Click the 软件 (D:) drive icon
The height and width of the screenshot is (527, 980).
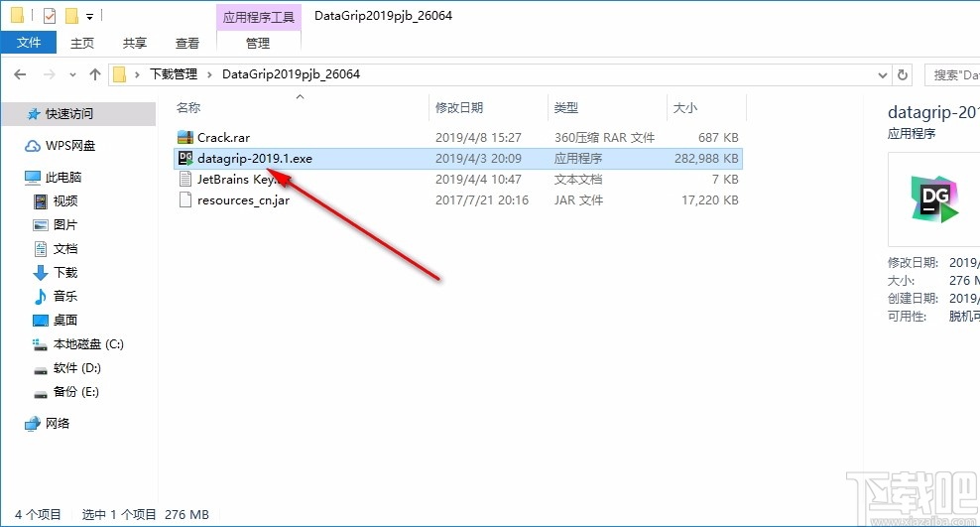(40, 369)
